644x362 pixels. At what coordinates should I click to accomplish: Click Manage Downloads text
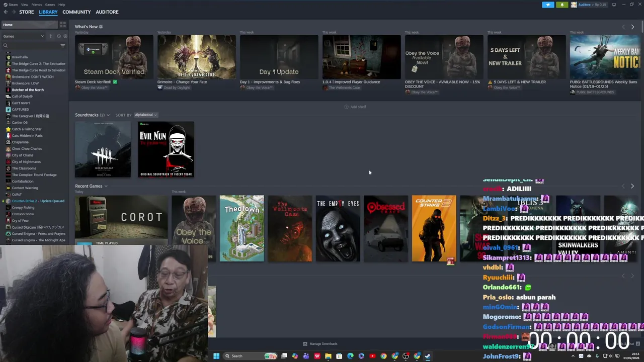pos(324,344)
